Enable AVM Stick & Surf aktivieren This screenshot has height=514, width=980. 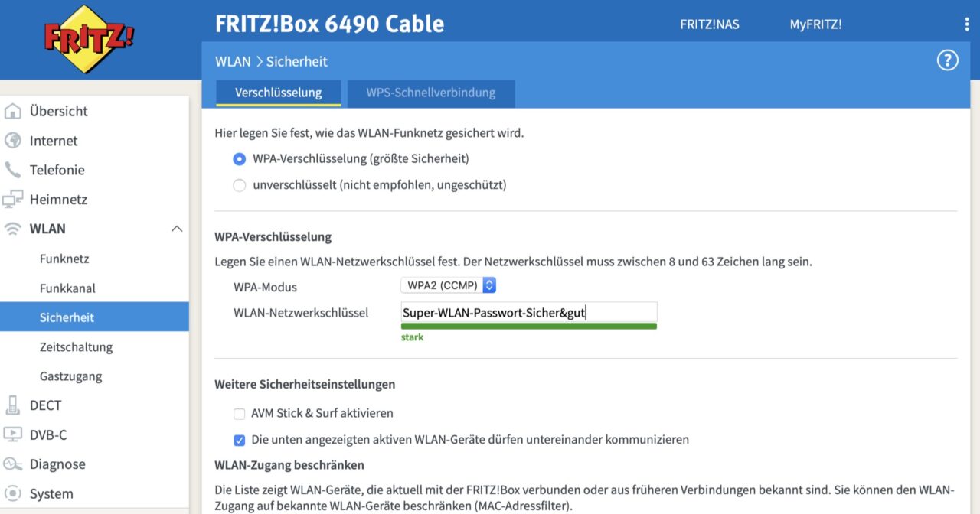[x=240, y=413]
